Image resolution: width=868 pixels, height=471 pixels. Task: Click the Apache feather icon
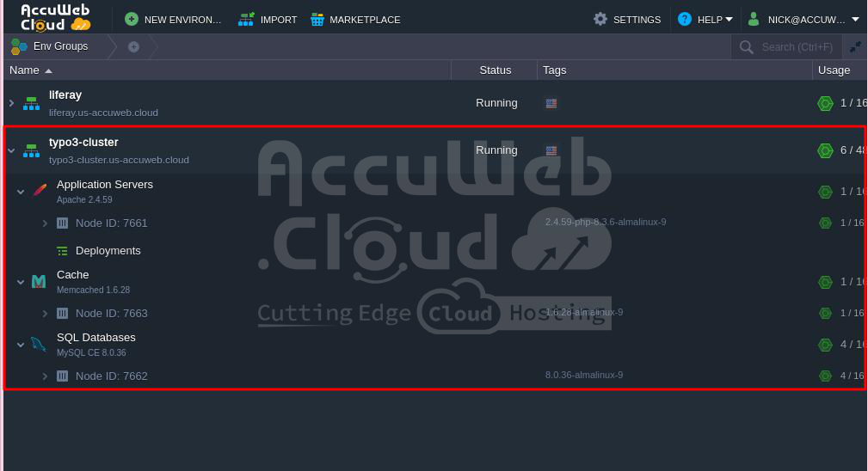(x=39, y=191)
